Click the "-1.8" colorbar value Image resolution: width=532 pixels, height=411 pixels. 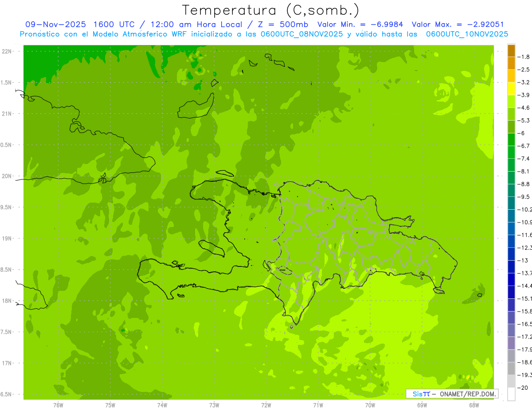click(x=524, y=57)
